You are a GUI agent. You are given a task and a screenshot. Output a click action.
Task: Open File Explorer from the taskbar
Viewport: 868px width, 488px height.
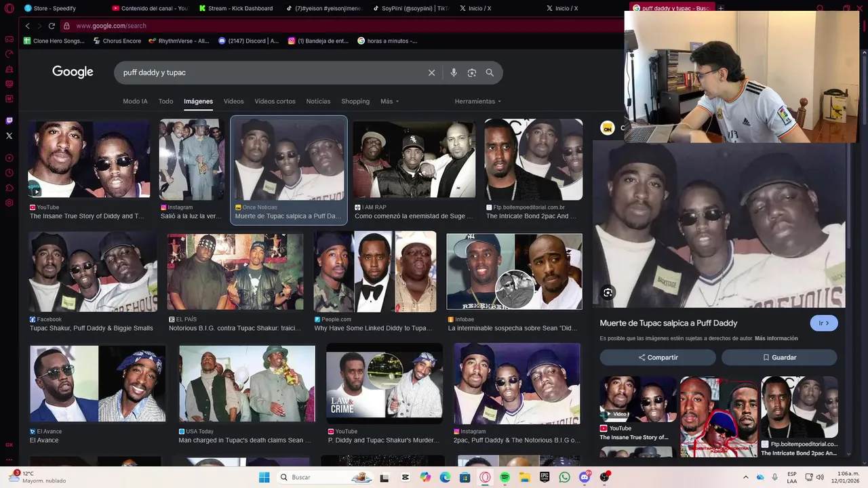[525, 477]
